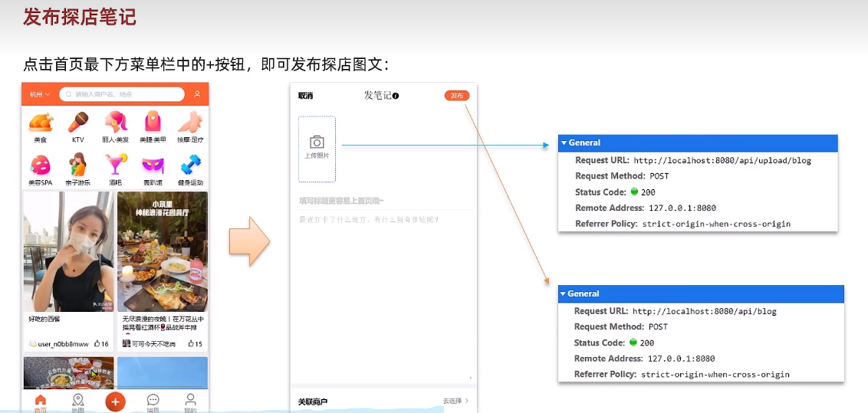Screen dimensions: 868x413
Task: Open the 地图 map tab icon
Action: pyautogui.click(x=78, y=400)
